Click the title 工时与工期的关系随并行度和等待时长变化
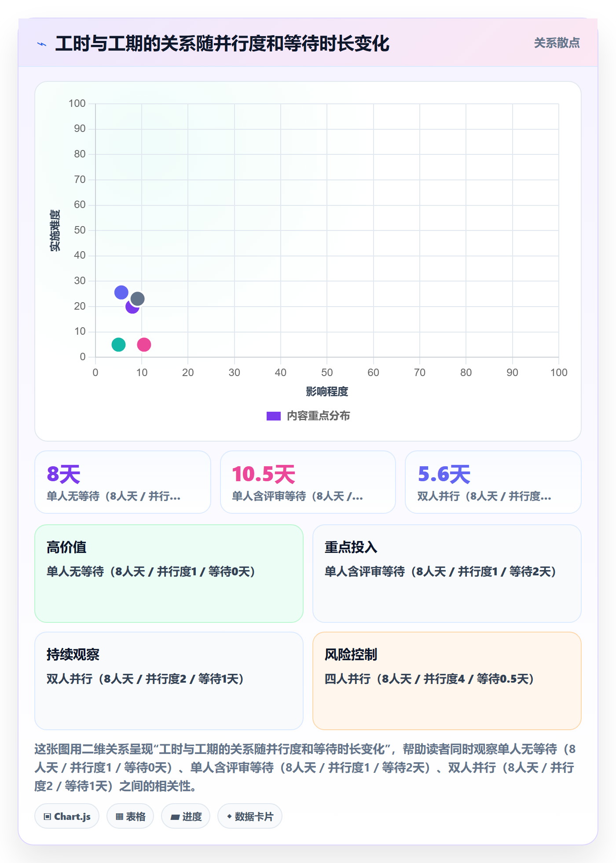Screen dimensions: 616x863 click(x=222, y=44)
